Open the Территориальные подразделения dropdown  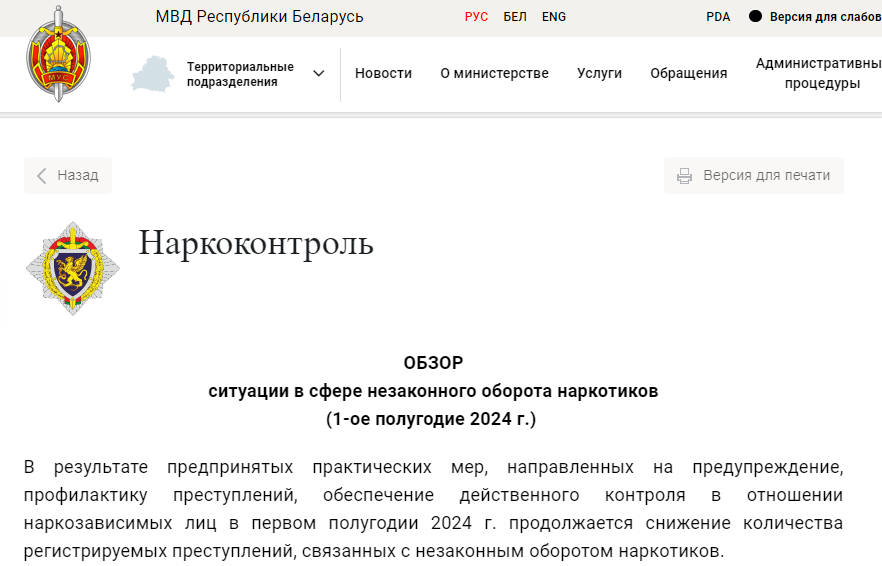pos(240,74)
